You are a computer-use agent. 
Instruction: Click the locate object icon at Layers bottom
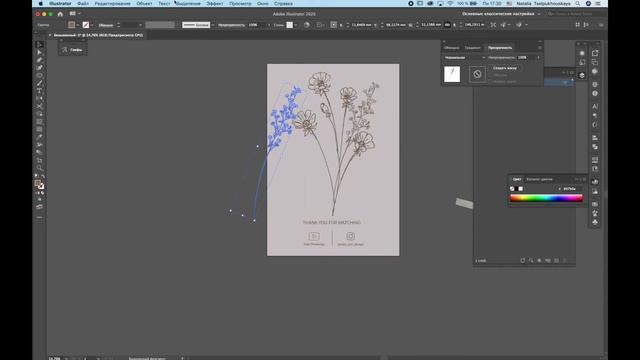tap(531, 260)
